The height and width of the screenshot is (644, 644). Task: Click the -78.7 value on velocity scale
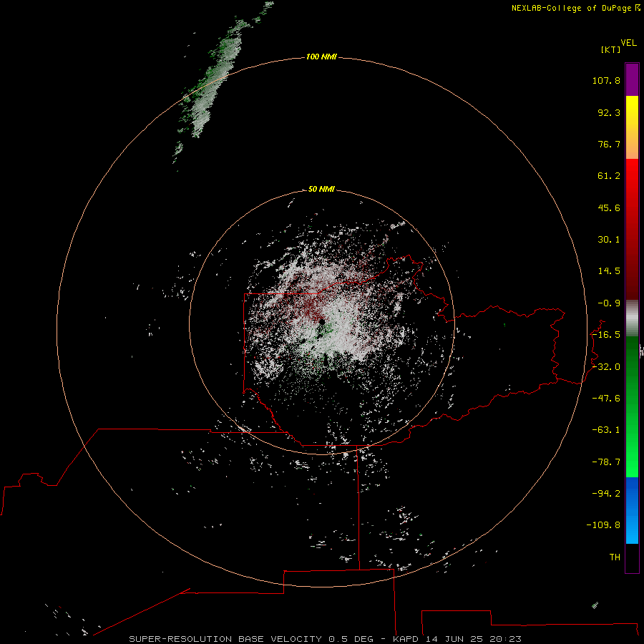click(x=606, y=462)
